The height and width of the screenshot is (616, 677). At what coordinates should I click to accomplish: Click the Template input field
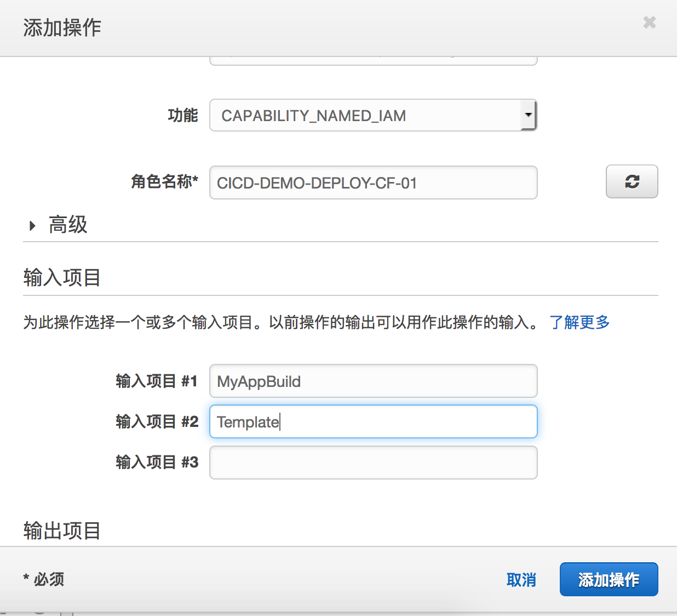click(372, 421)
